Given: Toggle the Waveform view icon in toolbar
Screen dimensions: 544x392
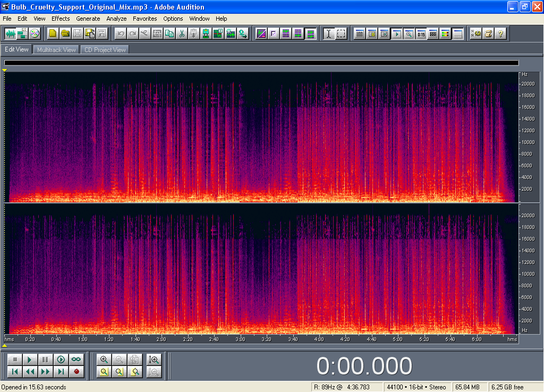Looking at the screenshot, I should (x=10, y=33).
